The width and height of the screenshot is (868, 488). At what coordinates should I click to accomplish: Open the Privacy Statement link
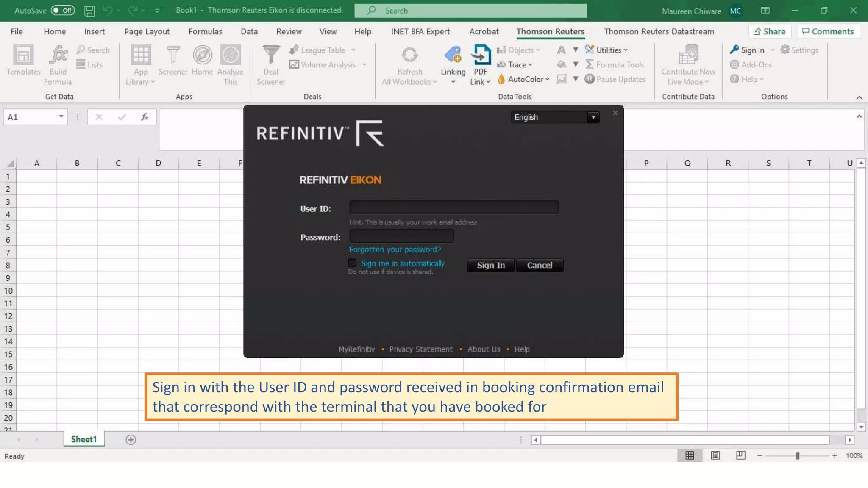(x=421, y=349)
